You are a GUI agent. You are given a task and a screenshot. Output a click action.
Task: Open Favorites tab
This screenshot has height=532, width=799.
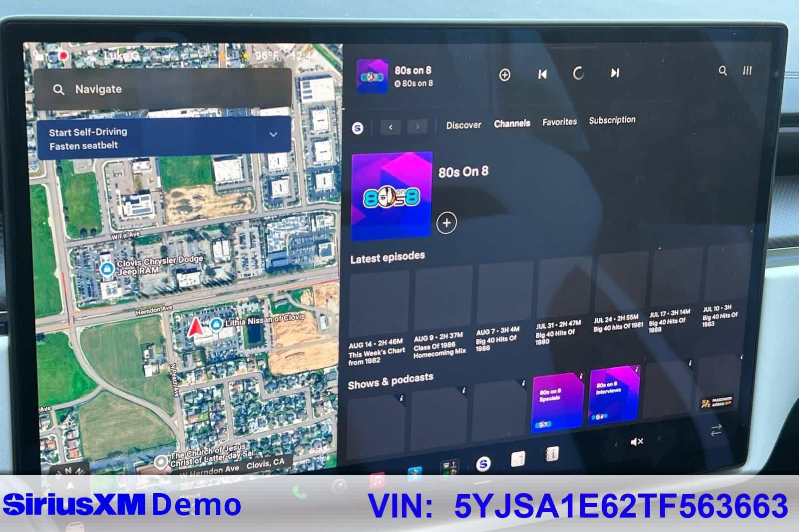point(559,122)
